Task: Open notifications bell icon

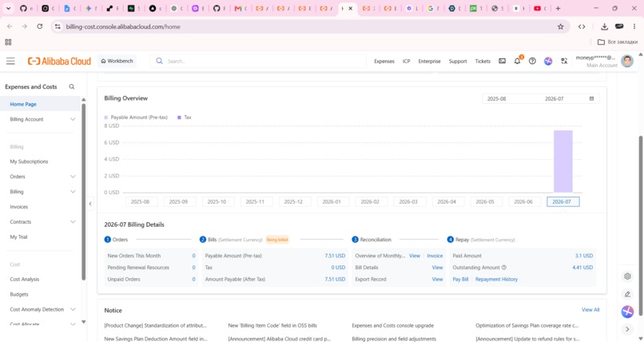Action: 518,61
